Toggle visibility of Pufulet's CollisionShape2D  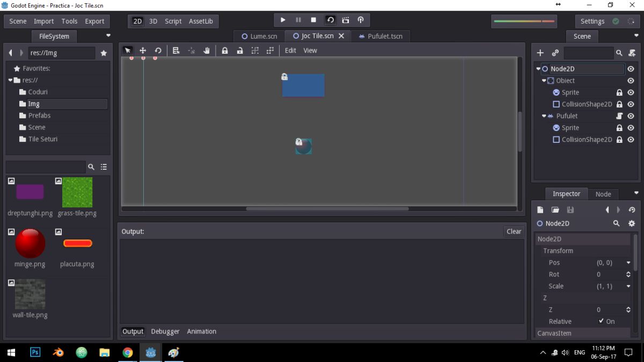pos(631,140)
